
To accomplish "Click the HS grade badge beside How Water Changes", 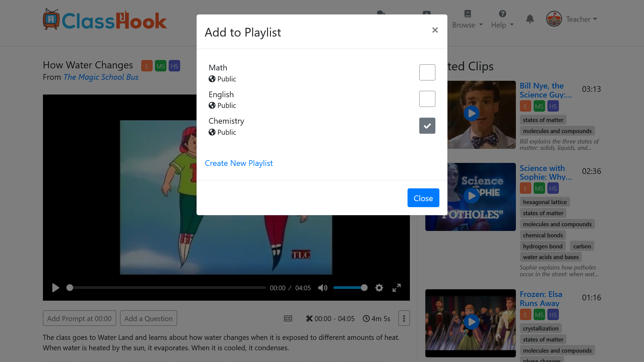I will 174,66.
